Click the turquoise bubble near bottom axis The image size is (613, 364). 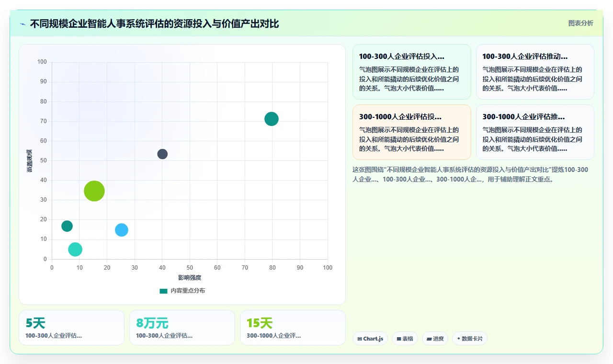coord(75,250)
